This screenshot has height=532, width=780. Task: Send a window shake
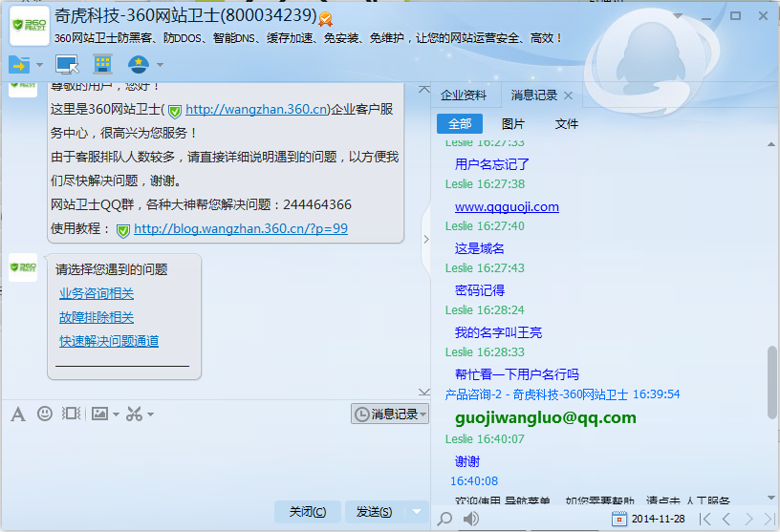pyautogui.click(x=71, y=414)
